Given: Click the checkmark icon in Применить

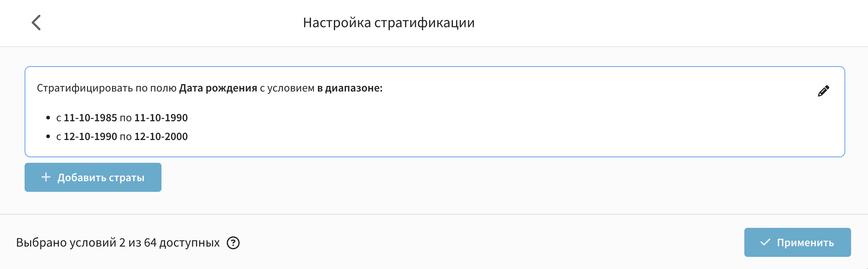Looking at the screenshot, I should coord(765,242).
